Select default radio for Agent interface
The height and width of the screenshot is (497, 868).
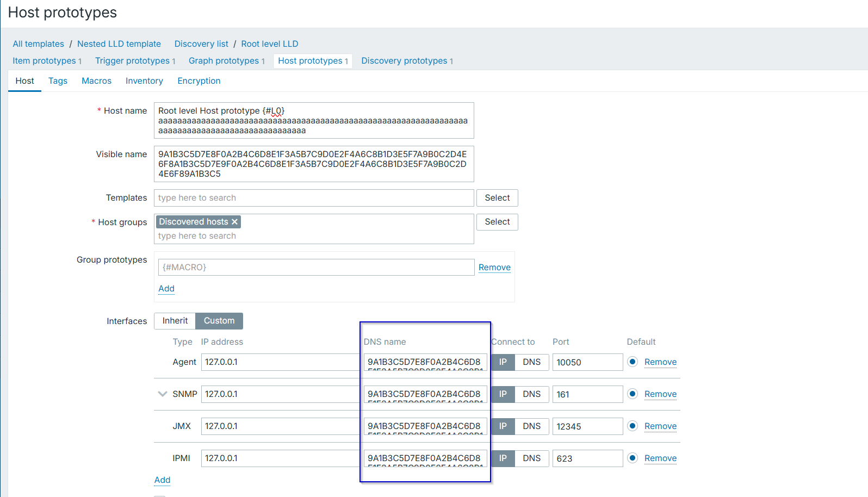632,362
